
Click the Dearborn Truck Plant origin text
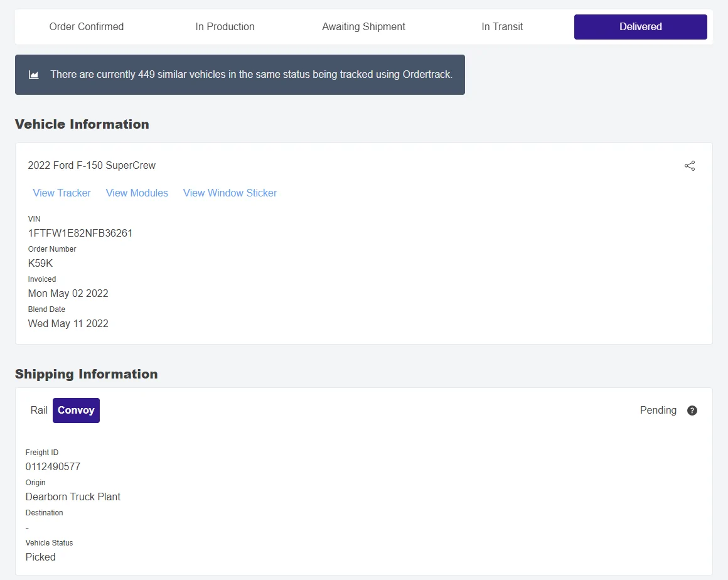click(x=73, y=497)
